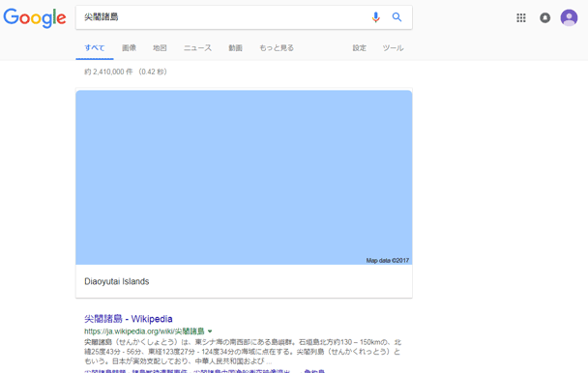Click the result count 約 2,410,000 件
The image size is (588, 373).
[x=108, y=72]
